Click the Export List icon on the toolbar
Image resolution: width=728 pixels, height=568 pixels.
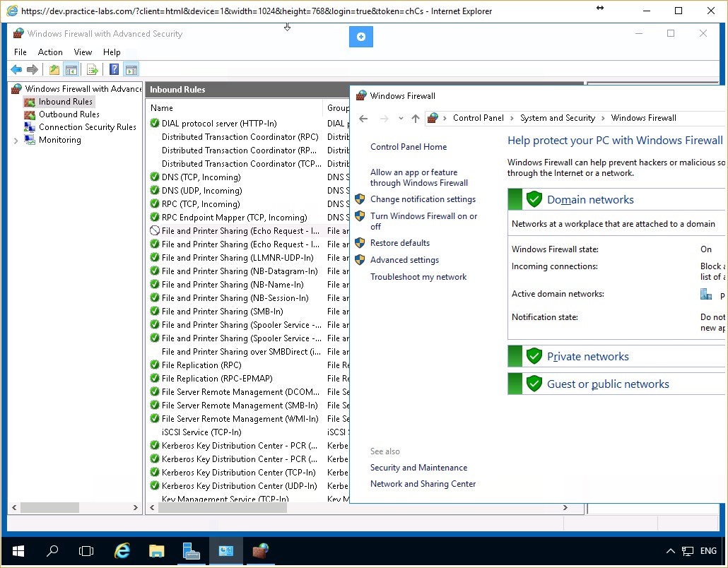(x=92, y=69)
